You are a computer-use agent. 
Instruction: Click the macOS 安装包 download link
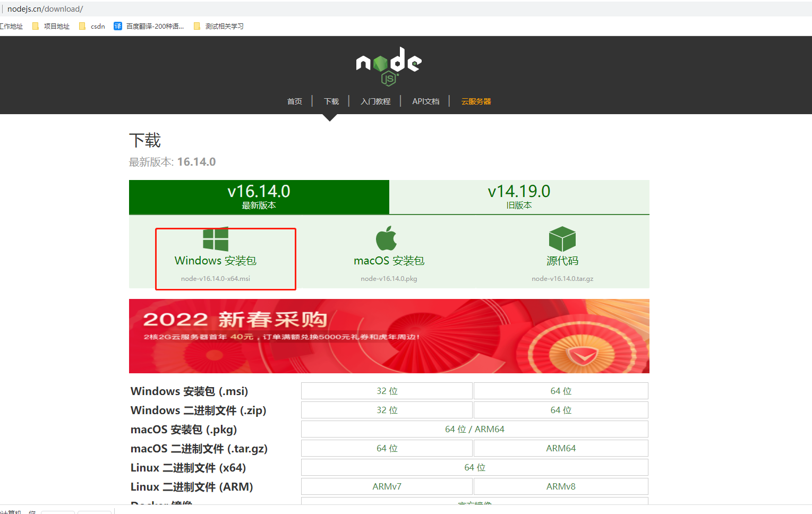(x=389, y=261)
